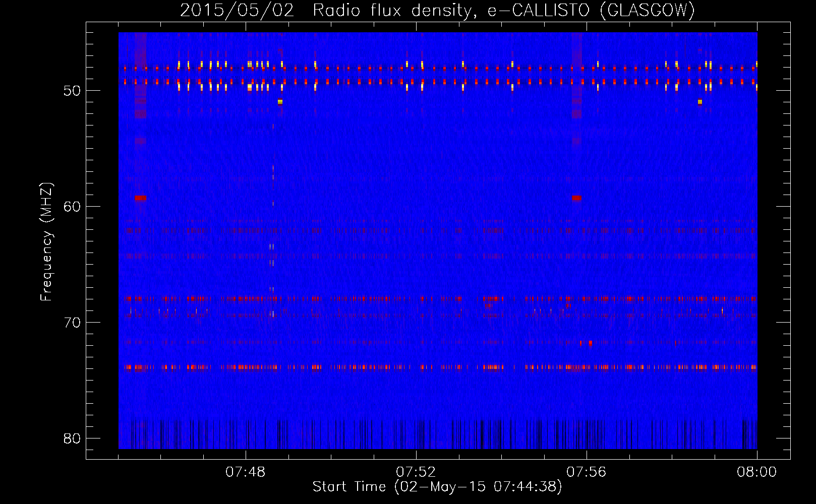Viewport: 816px width, 504px height.
Task: Click the 07:56 time axis label
Action: pos(587,472)
